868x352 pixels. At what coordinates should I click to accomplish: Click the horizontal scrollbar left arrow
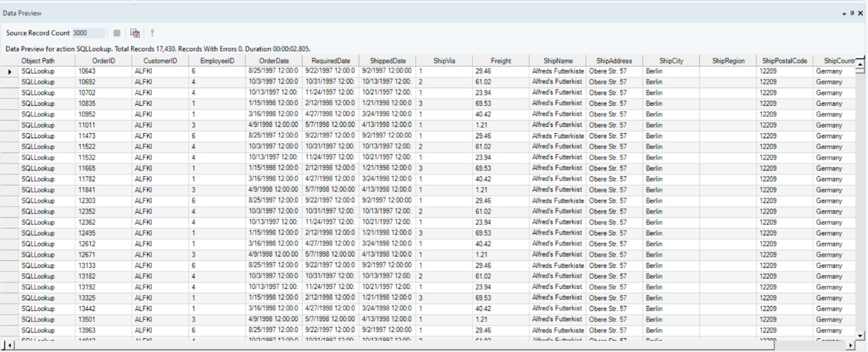(9, 345)
